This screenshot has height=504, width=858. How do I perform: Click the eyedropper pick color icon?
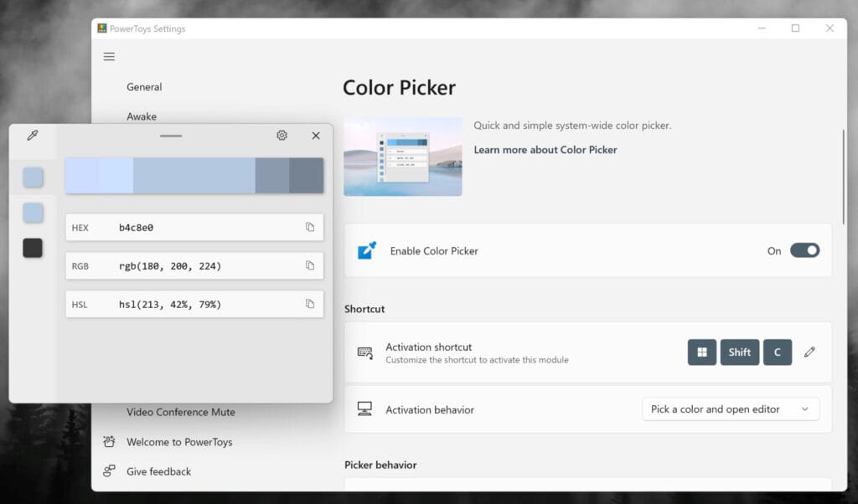tap(33, 135)
